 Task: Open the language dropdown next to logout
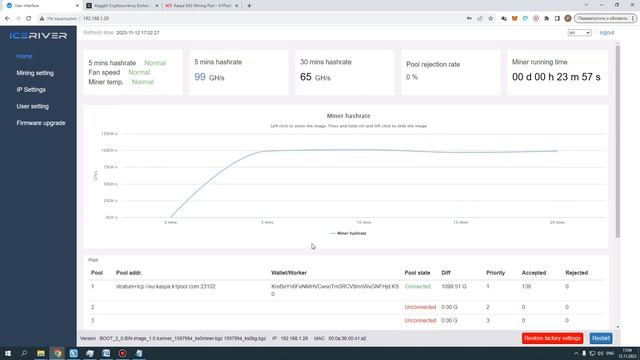[x=579, y=33]
